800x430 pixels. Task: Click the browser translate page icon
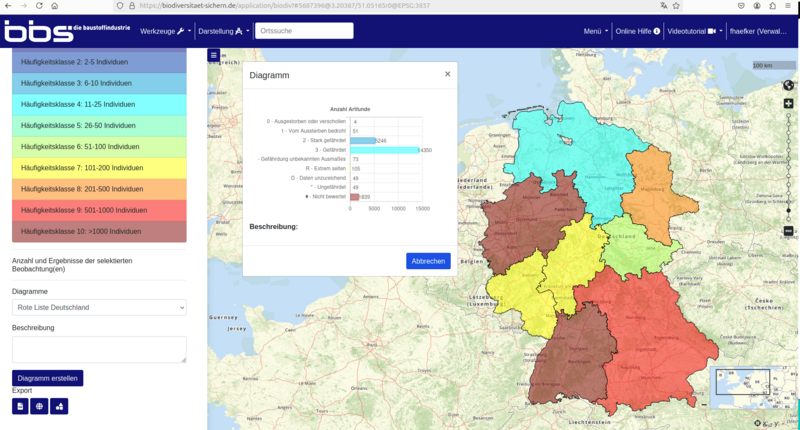[x=663, y=6]
